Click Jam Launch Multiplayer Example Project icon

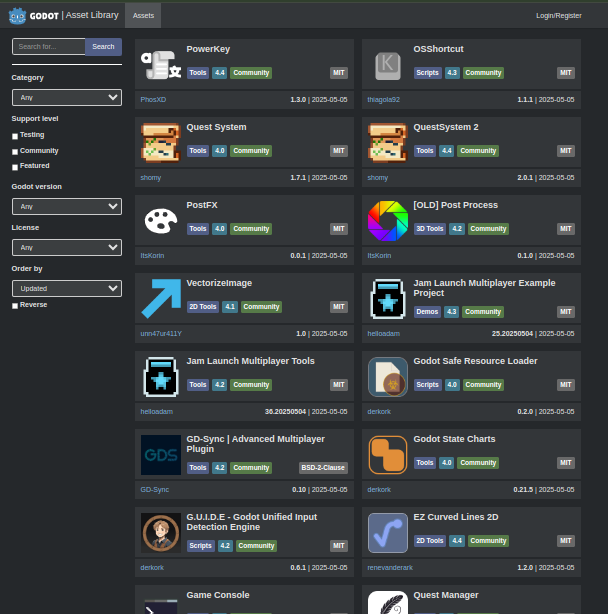[x=388, y=298]
